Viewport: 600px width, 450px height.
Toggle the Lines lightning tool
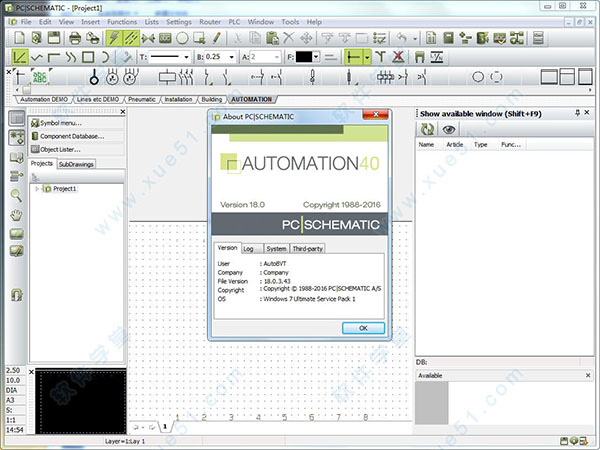point(114,38)
